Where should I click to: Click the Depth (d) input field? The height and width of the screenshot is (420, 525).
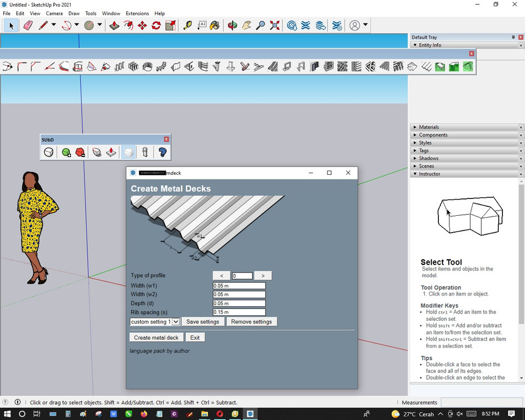coord(239,303)
